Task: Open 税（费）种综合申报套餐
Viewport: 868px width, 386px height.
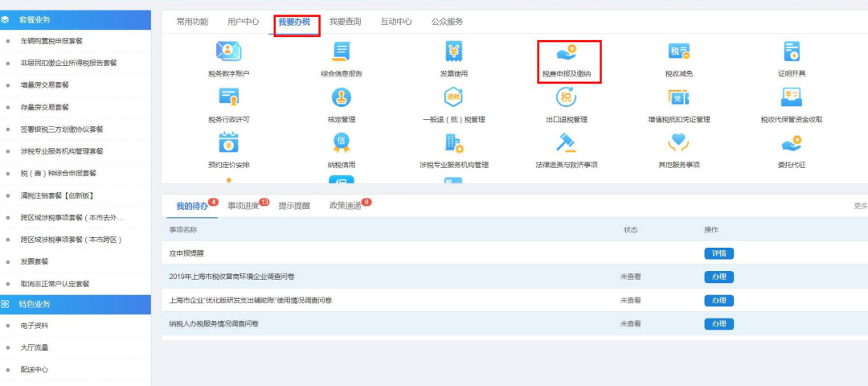Action: point(58,174)
